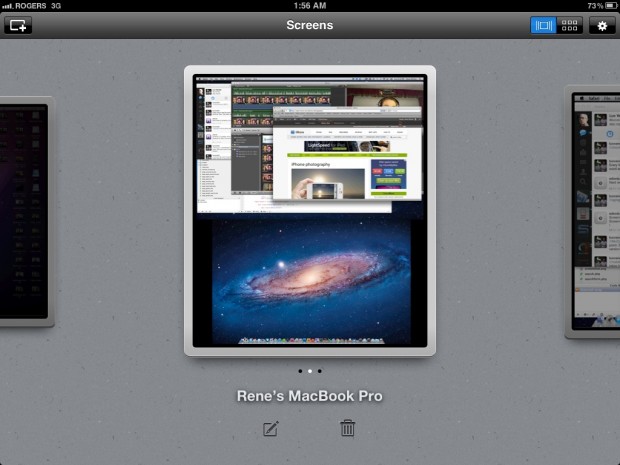
Task: Open Rene's MacBook Pro screen thumbnail
Action: [x=310, y=211]
